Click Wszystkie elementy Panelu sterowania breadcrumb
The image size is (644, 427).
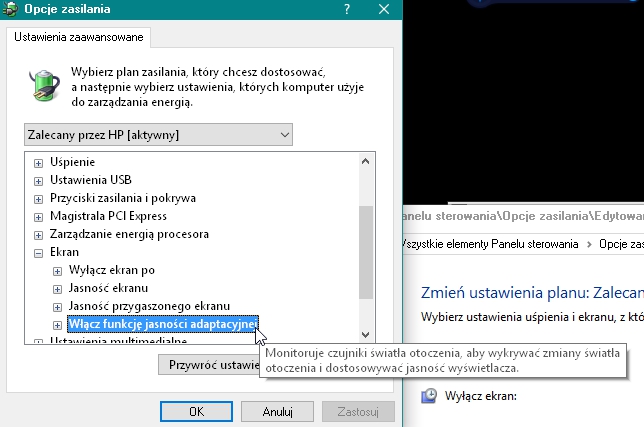pyautogui.click(x=490, y=244)
